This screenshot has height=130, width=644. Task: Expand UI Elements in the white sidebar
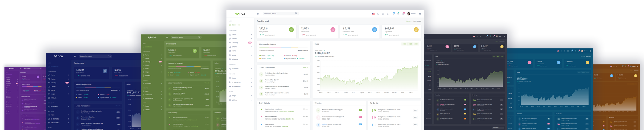click(x=241, y=82)
